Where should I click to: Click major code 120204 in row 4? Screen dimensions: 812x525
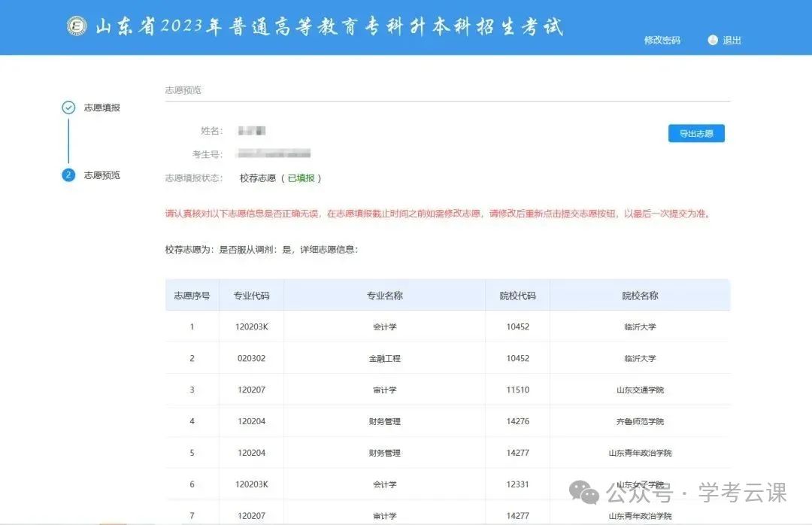[252, 421]
